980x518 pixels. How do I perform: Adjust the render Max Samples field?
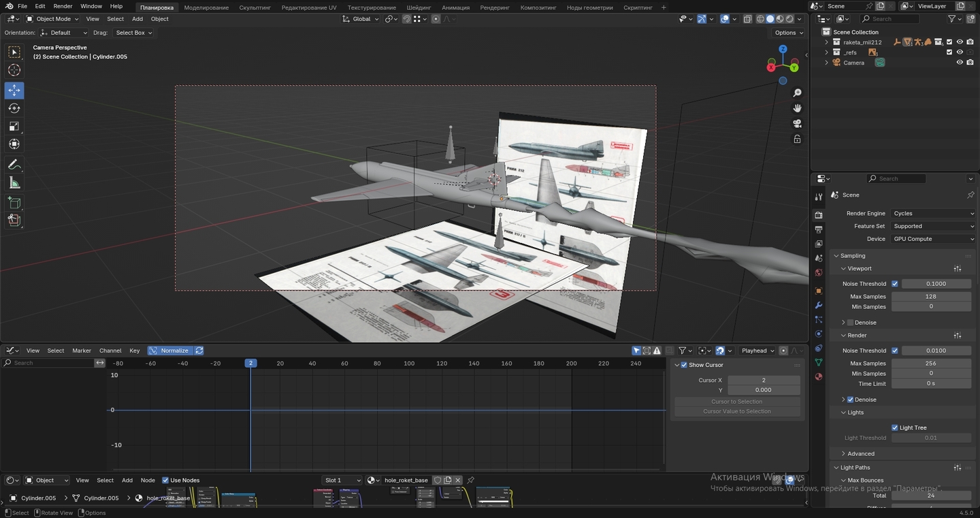click(x=930, y=363)
